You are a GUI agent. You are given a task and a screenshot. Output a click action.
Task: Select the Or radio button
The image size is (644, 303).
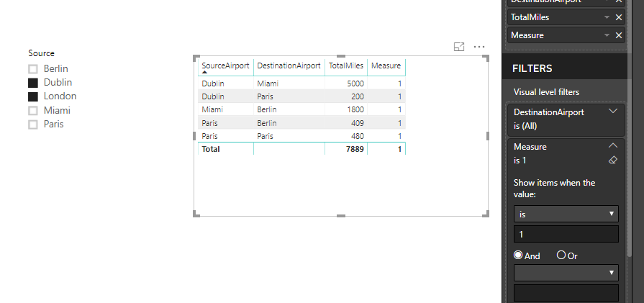coord(561,255)
